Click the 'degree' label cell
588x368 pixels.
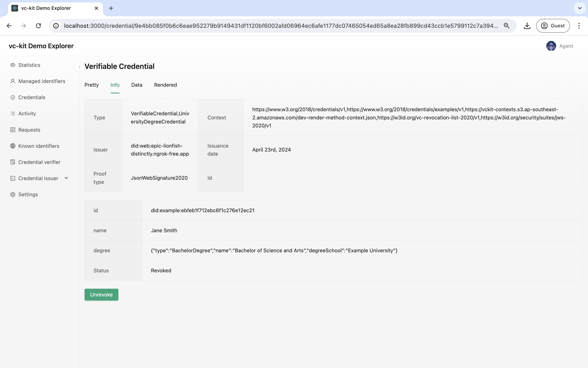[x=113, y=250]
